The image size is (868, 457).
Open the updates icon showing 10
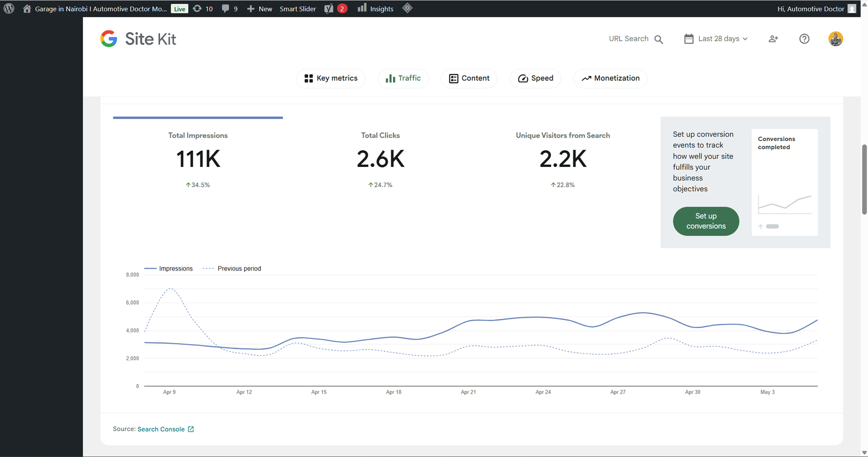197,9
